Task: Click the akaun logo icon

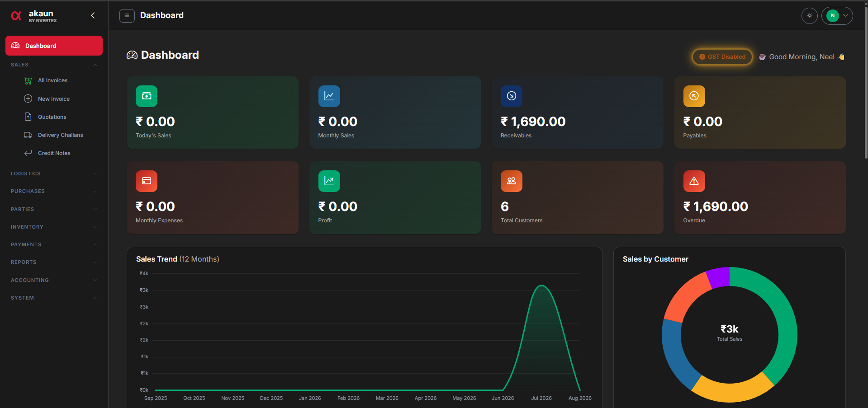Action: [x=16, y=16]
